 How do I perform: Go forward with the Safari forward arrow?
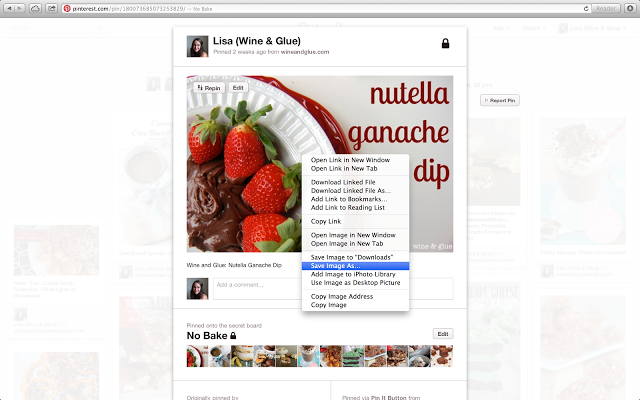coord(20,8)
